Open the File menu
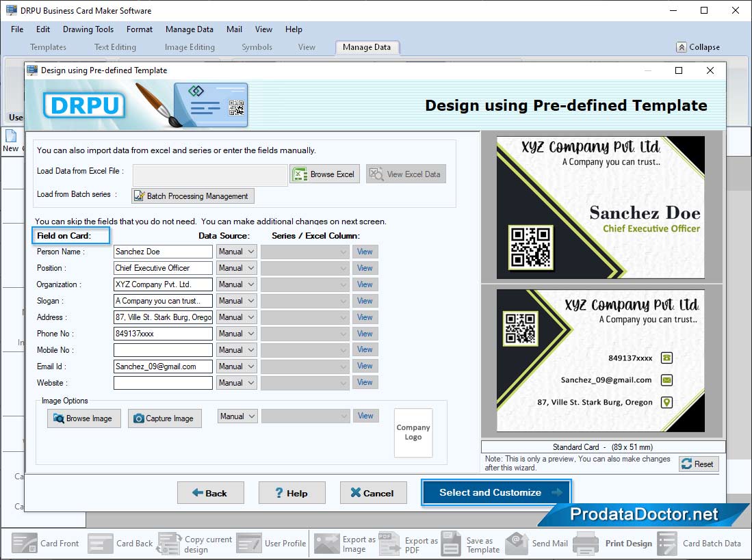 (17, 29)
